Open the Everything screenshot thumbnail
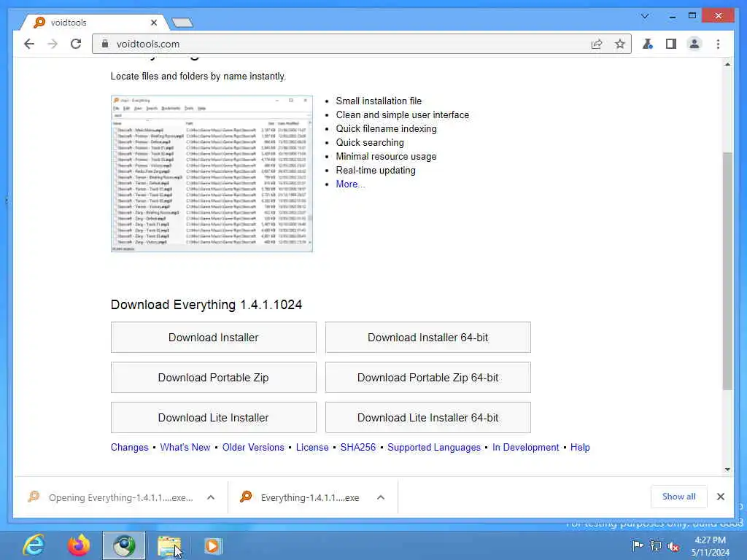 [212, 174]
